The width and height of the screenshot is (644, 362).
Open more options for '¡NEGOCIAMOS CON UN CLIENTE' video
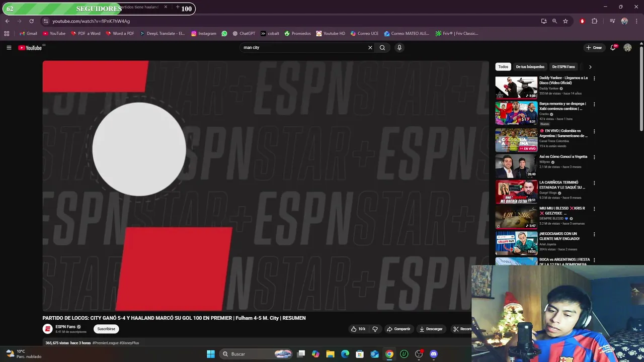594,234
